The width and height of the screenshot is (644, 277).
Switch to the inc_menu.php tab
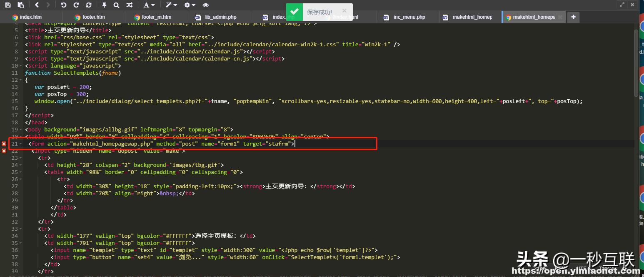point(409,17)
